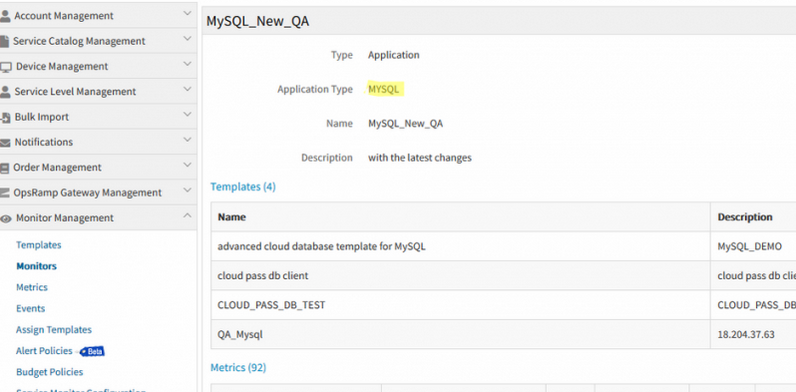Select the QA_Mysql template name
Viewport: 796px width, 392px height.
tap(240, 335)
